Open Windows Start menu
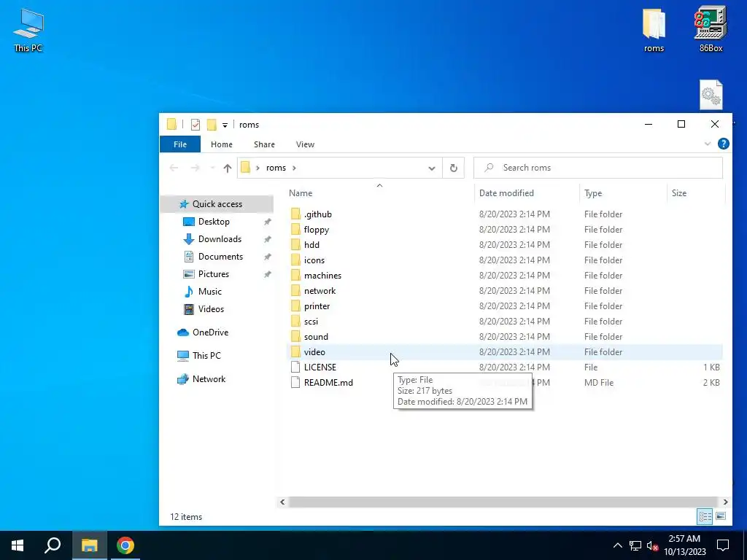 click(18, 545)
